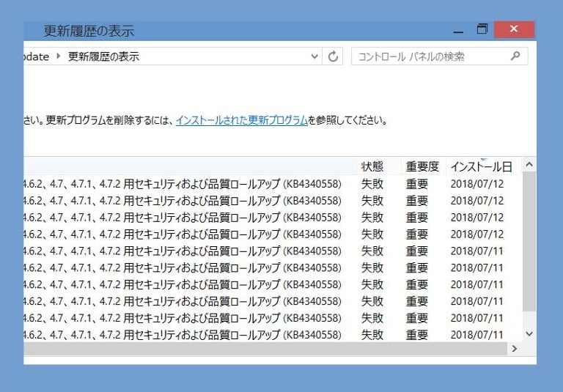Click the horizontal scrollbar thumb at the bottom
The height and width of the screenshot is (392, 563).
[264, 349]
